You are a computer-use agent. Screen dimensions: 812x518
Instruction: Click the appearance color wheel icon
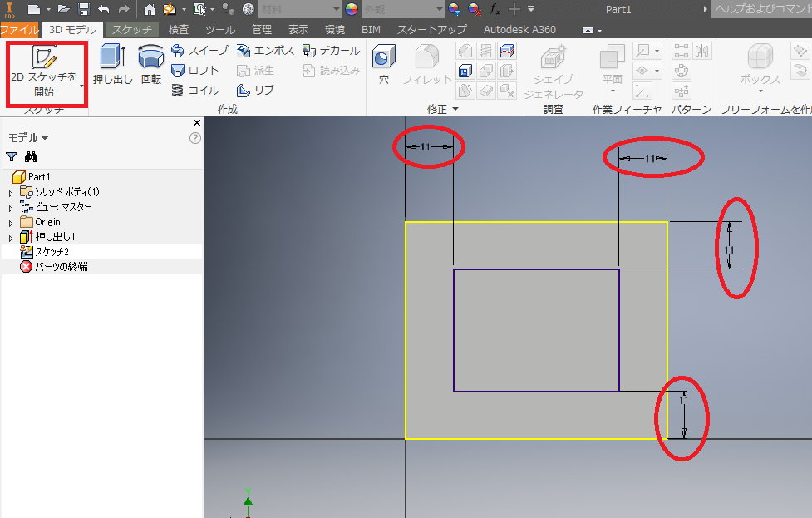[x=352, y=9]
